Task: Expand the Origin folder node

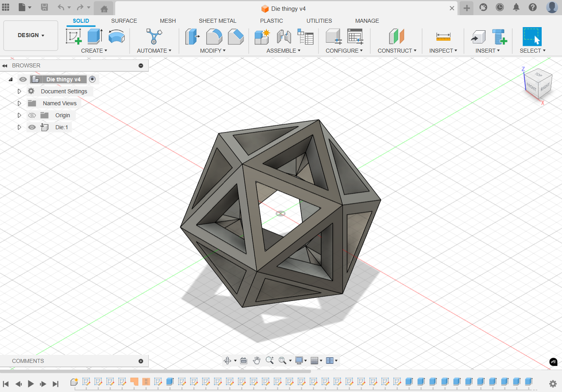Action: tap(19, 115)
